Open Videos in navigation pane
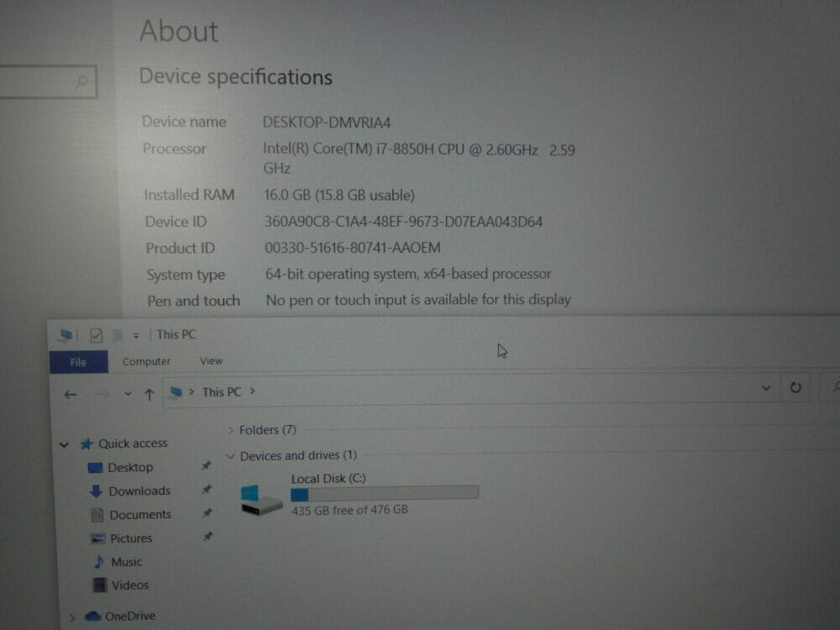Viewport: 840px width, 630px height. 130,585
